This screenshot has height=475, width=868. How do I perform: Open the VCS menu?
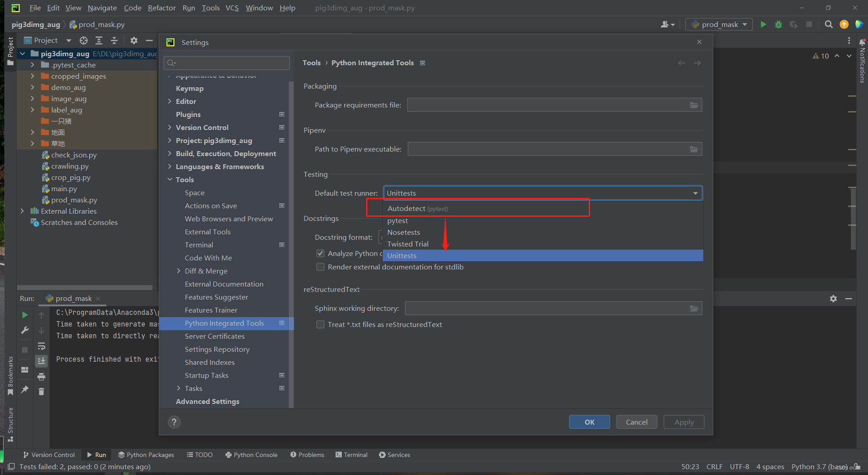click(232, 8)
